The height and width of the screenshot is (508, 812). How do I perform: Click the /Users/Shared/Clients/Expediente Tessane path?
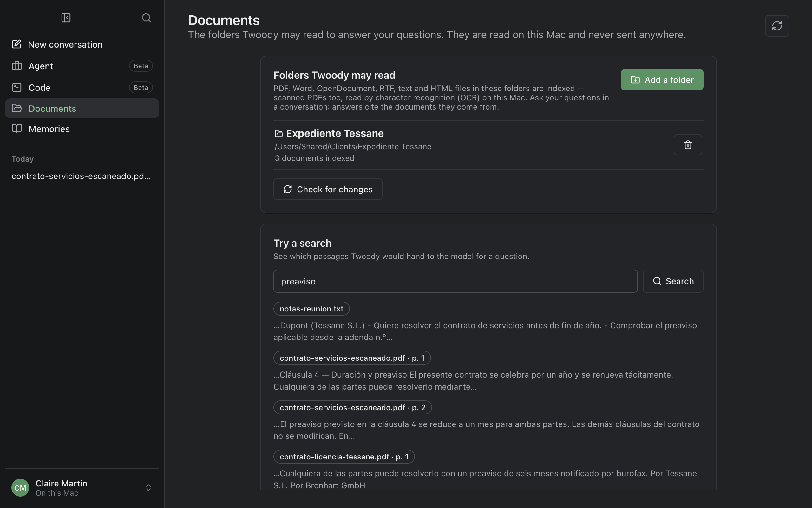(x=353, y=146)
